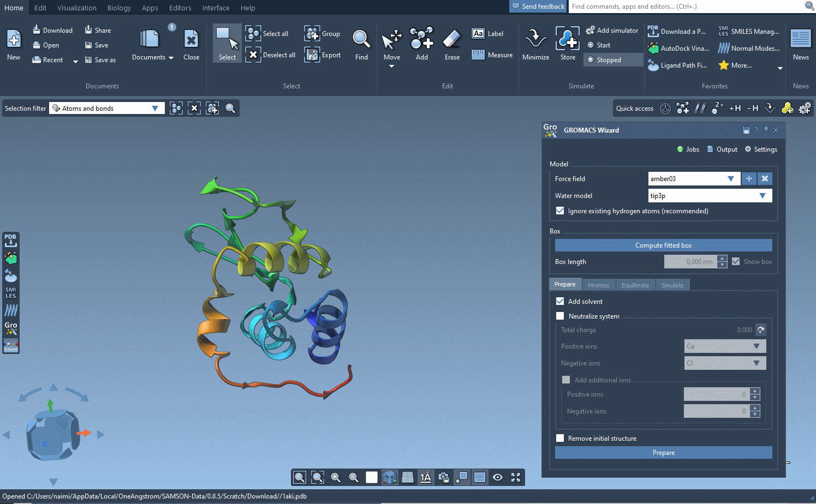Open AutoDock Vina from the Favorites group

click(x=678, y=49)
